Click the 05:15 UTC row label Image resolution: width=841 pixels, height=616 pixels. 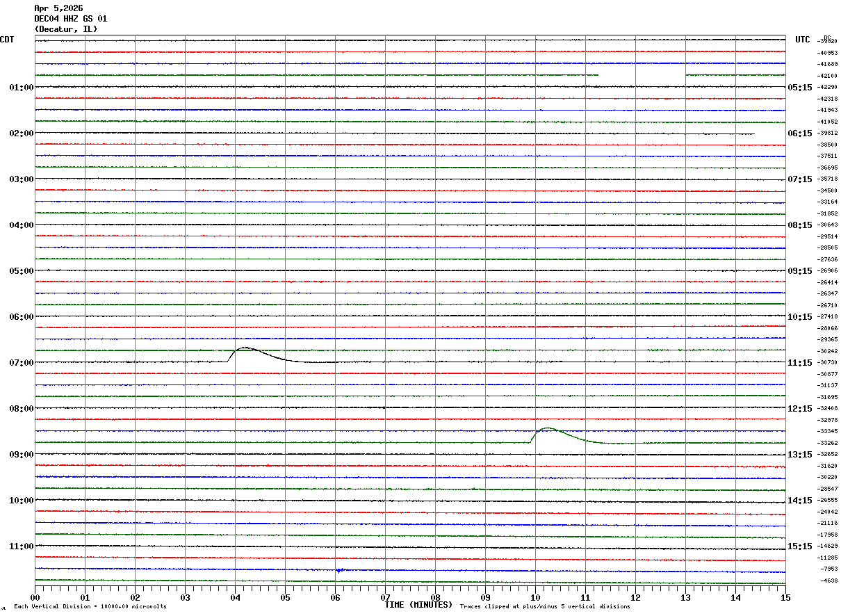point(800,88)
